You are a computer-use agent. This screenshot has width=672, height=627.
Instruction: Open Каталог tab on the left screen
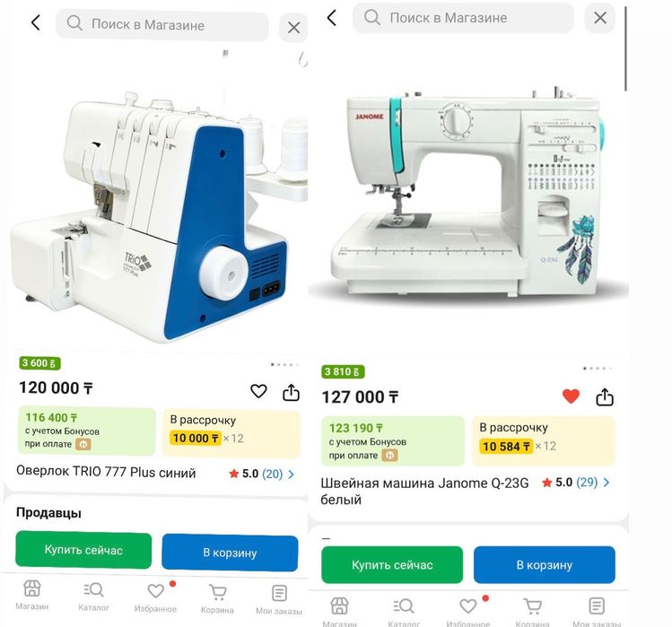click(93, 597)
